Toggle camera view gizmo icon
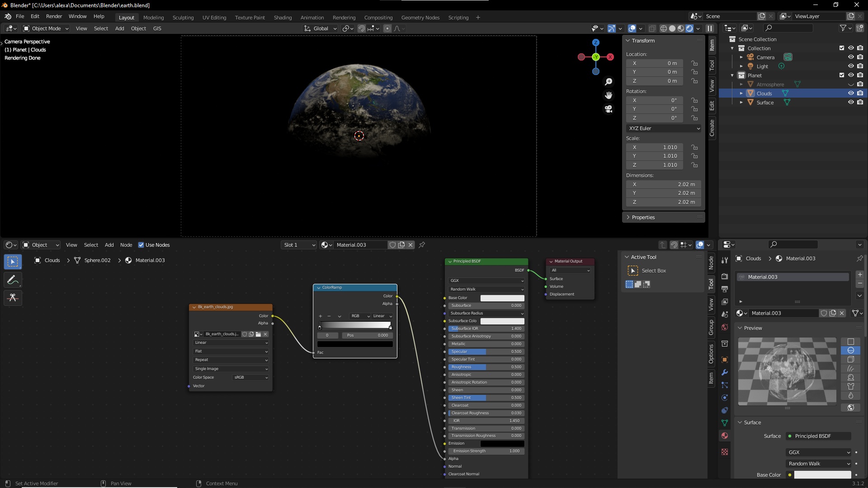 click(609, 109)
